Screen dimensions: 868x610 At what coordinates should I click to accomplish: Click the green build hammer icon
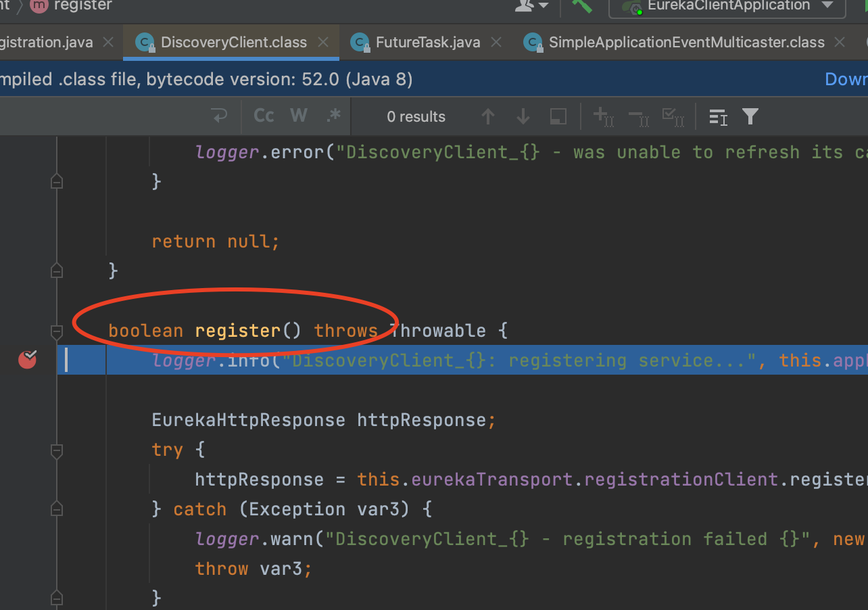[x=581, y=5]
